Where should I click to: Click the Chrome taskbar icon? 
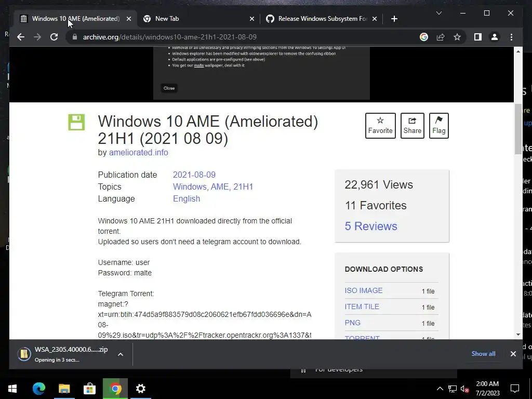pyautogui.click(x=115, y=389)
